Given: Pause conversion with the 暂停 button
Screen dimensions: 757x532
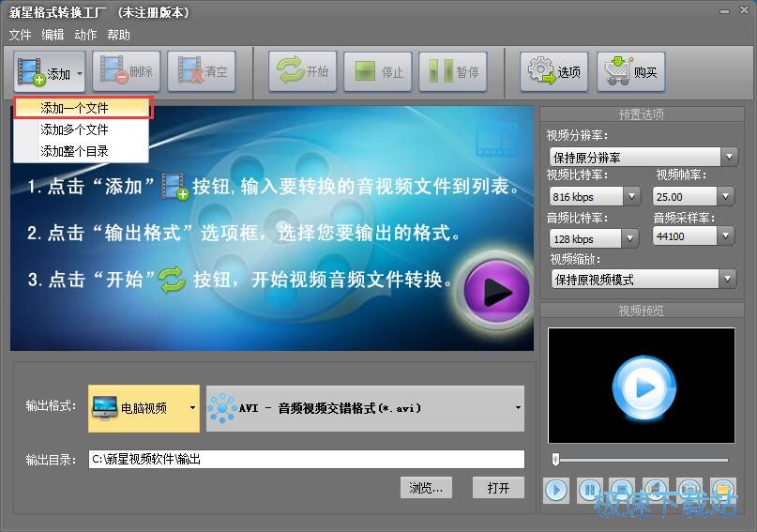Looking at the screenshot, I should tap(453, 71).
